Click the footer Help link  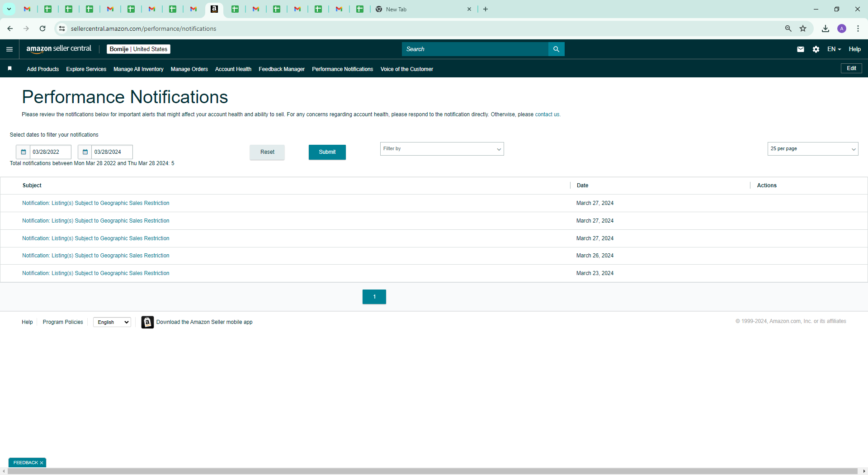point(27,322)
